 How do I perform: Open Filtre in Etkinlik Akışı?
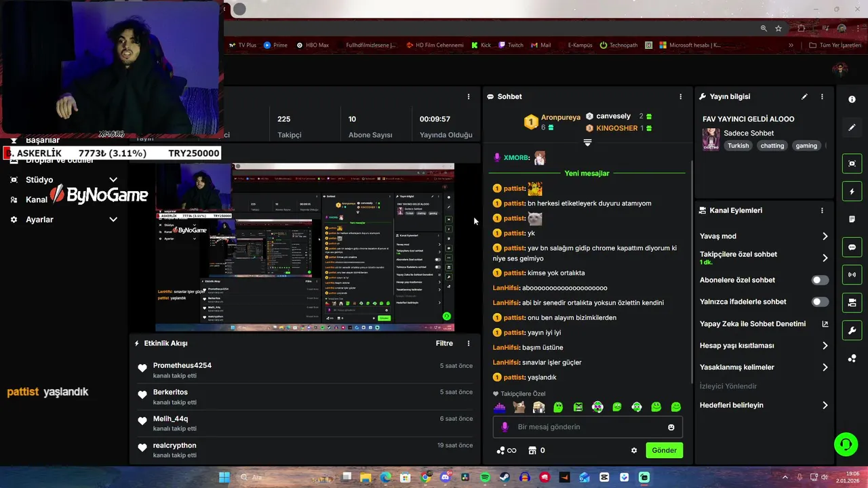(x=444, y=344)
